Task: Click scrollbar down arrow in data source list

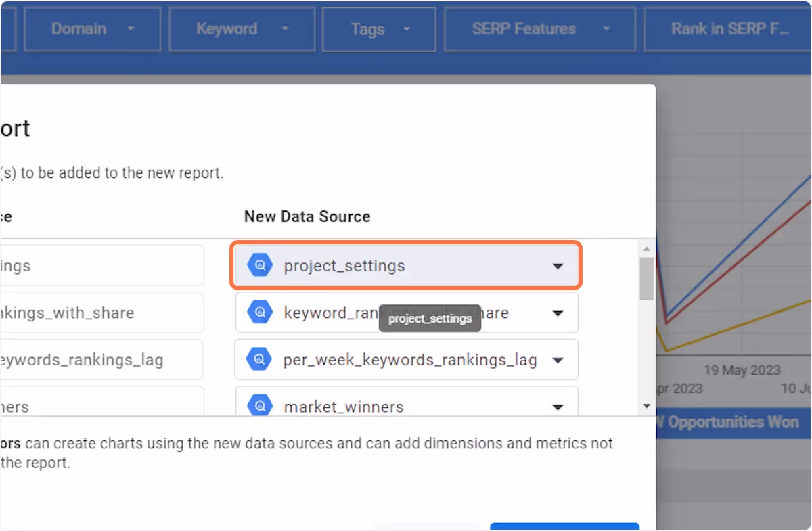Action: click(x=646, y=407)
